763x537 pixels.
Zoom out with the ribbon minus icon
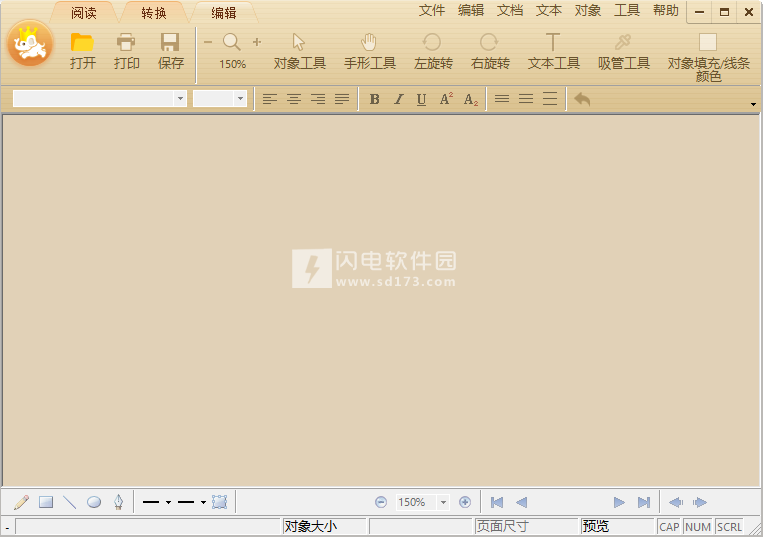(208, 42)
